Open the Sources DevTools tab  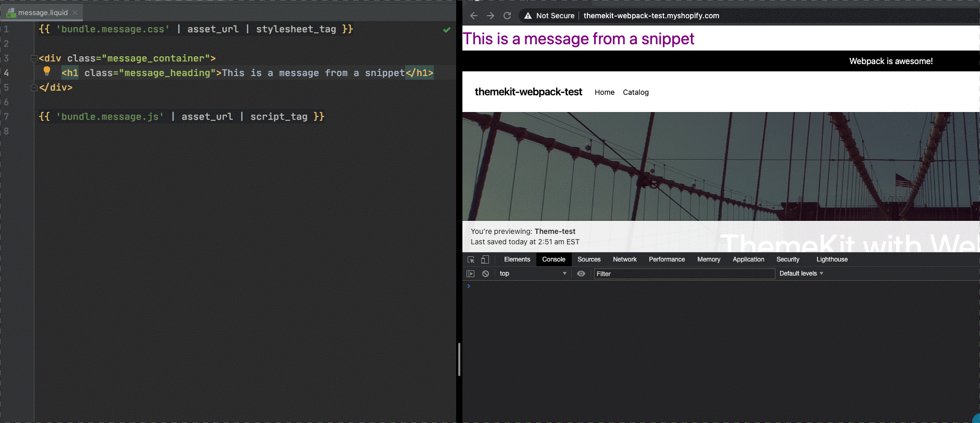point(589,259)
